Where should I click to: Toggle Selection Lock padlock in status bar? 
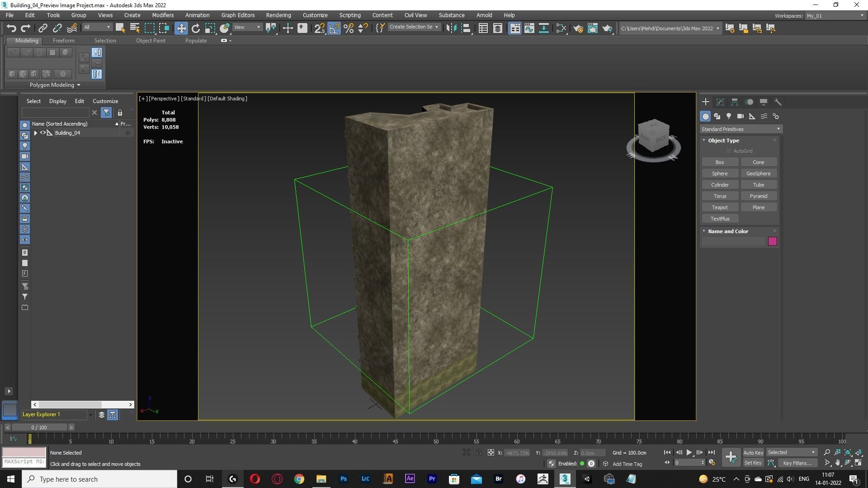point(478,452)
